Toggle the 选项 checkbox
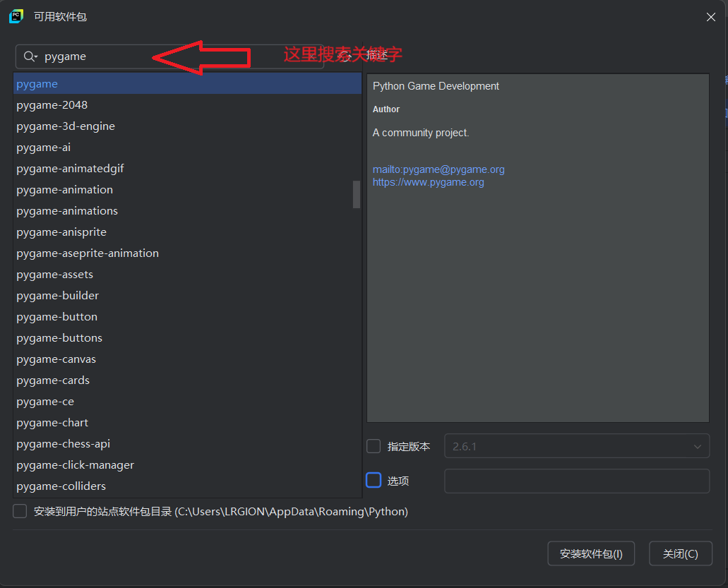Screen dimensions: 728x588 (x=374, y=481)
